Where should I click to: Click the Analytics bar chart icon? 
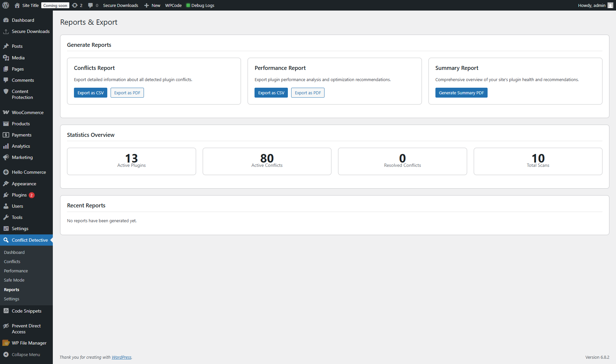point(6,146)
